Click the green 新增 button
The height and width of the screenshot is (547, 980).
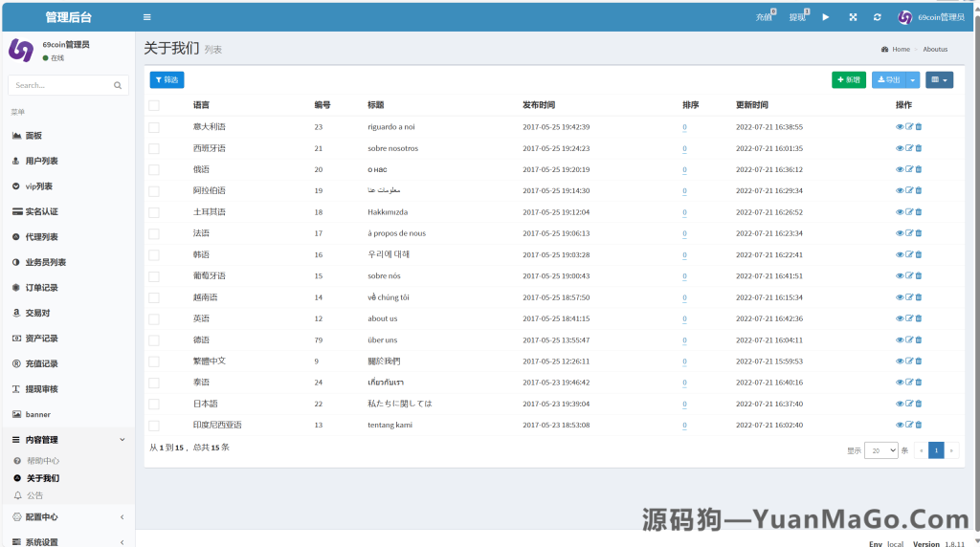[x=849, y=80]
